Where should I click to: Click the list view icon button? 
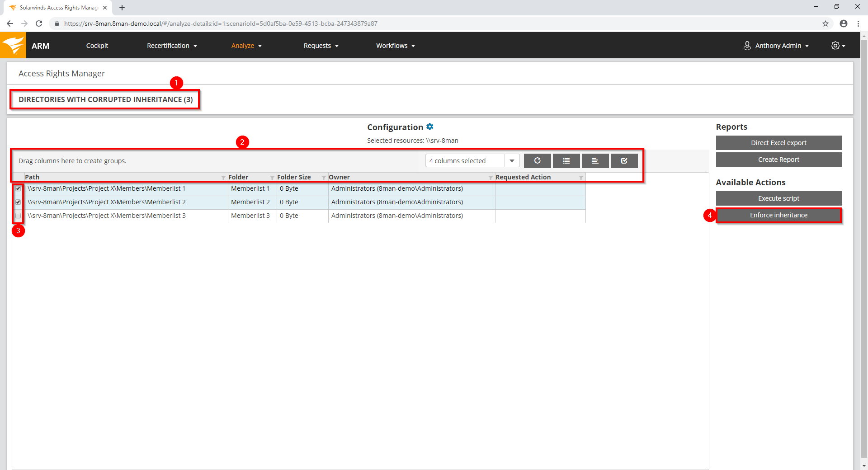point(566,161)
